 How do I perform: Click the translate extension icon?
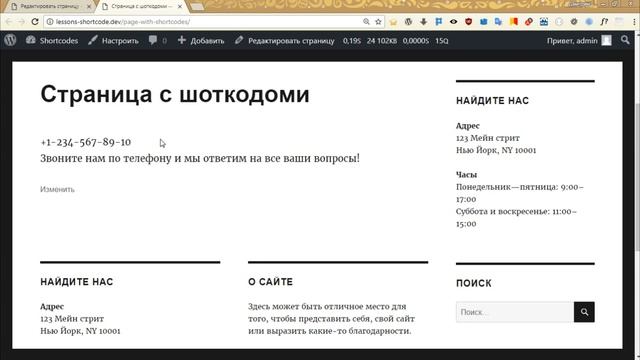(498, 22)
